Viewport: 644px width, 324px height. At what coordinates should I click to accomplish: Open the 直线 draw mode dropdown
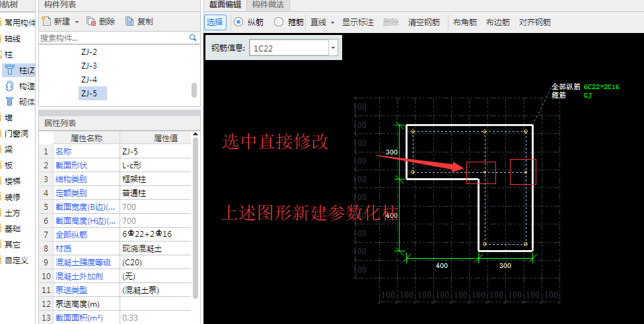[x=332, y=22]
